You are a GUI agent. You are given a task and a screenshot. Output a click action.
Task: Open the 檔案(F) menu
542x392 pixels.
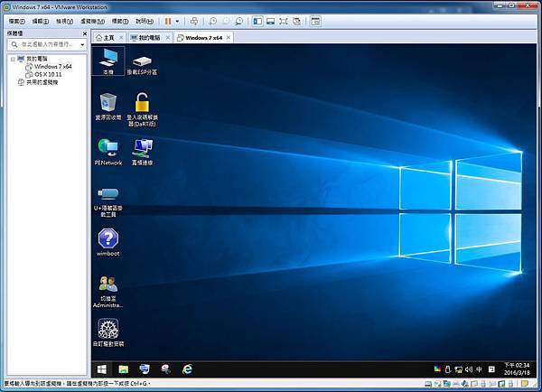pos(17,22)
